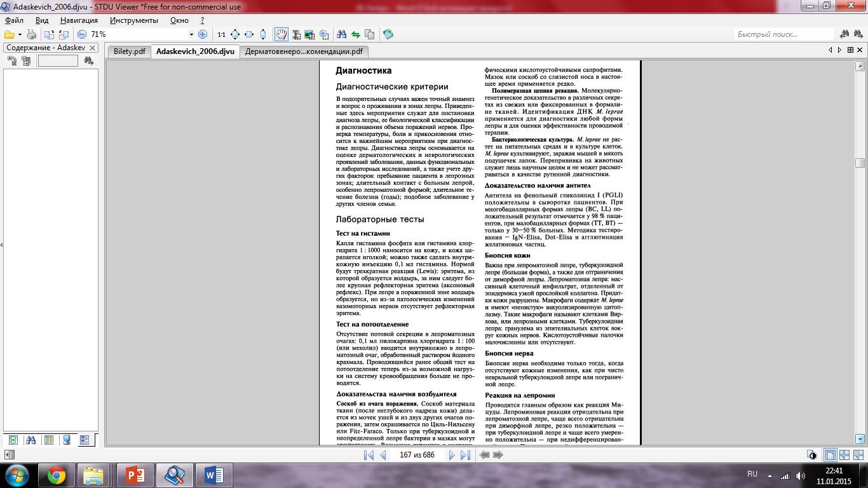Click in the Быстрый поиск search field
The width and height of the screenshot is (868, 488).
click(x=783, y=34)
